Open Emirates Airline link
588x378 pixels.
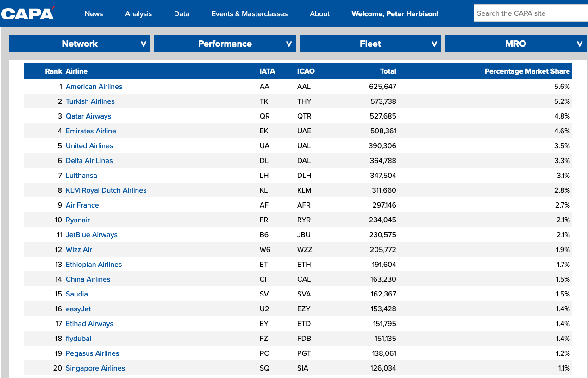(91, 131)
